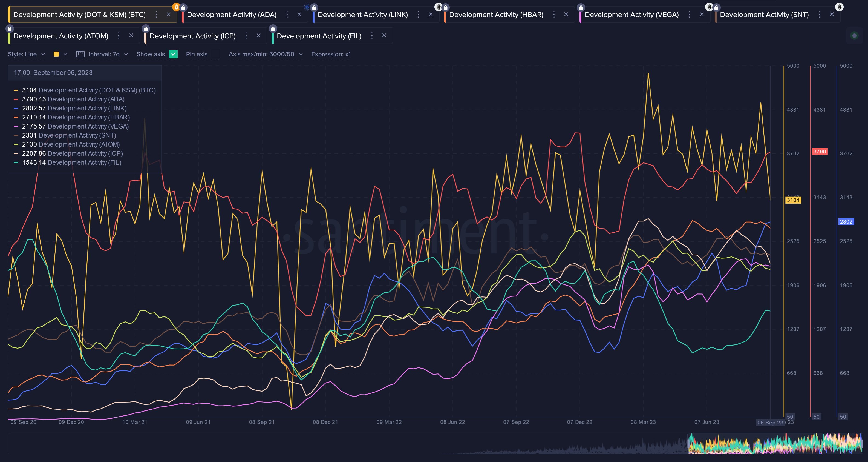This screenshot has width=868, height=462.
Task: Open three-dot menu for LINK metric
Action: 419,15
